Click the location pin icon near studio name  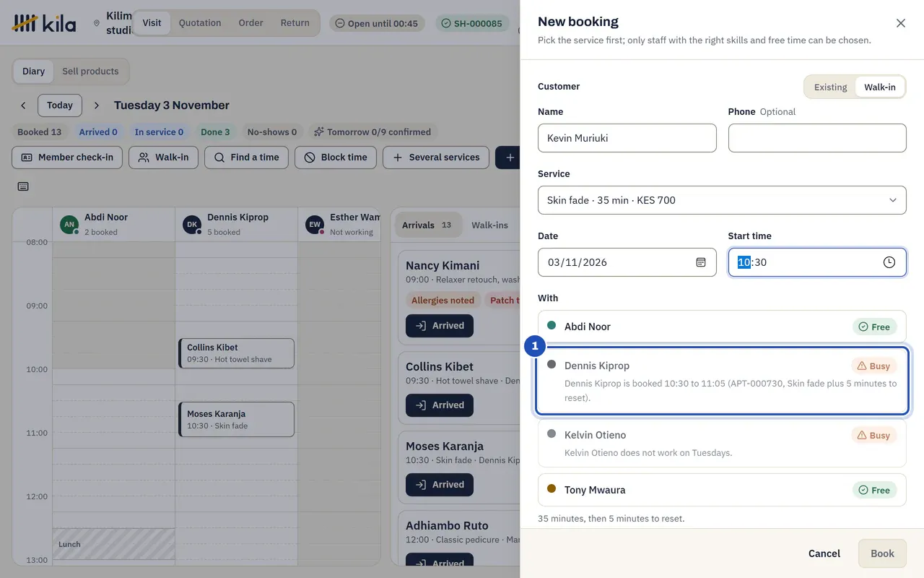pyautogui.click(x=97, y=23)
